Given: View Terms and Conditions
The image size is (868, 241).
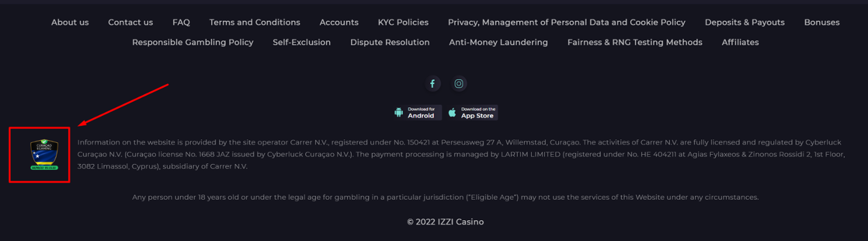Looking at the screenshot, I should click(x=255, y=23).
